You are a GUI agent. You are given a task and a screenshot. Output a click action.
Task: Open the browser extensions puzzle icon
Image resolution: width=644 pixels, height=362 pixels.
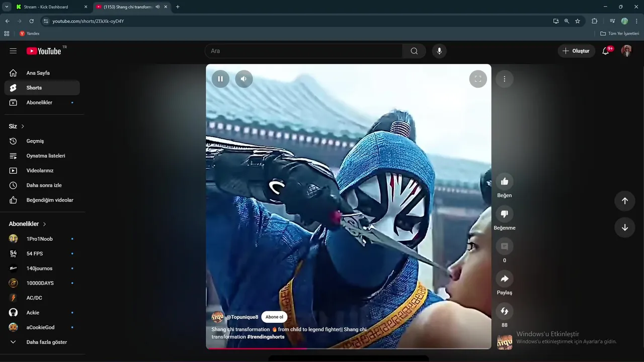[x=594, y=21]
